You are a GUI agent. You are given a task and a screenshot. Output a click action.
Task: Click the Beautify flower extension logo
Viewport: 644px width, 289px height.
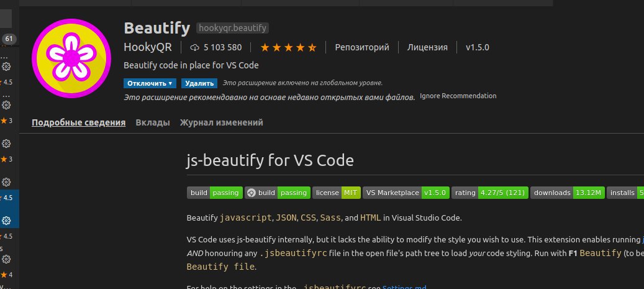[71, 58]
